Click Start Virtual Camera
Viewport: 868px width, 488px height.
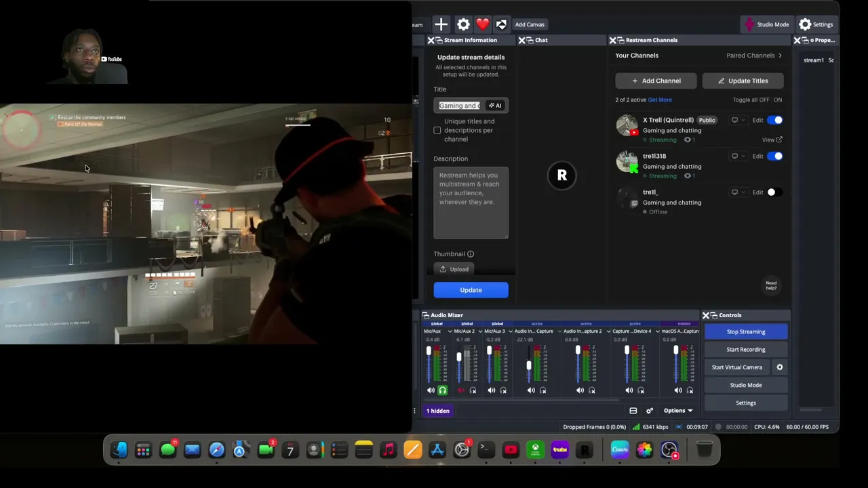coord(737,367)
